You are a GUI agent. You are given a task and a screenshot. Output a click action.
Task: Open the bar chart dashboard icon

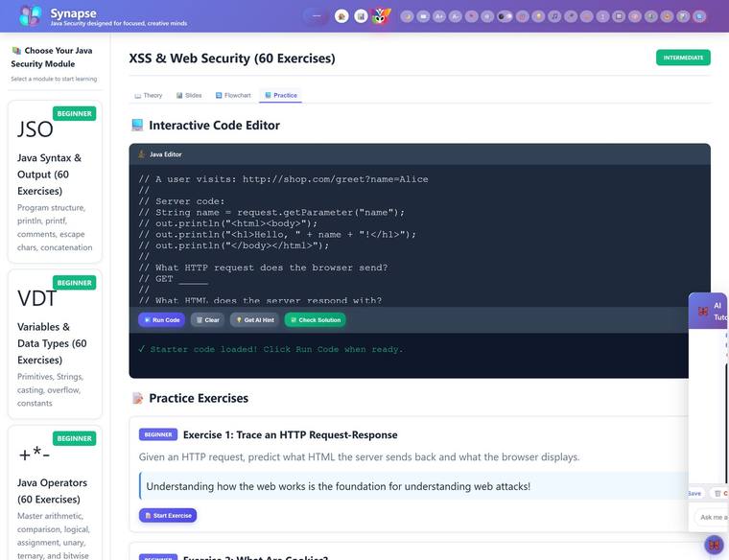(x=361, y=16)
